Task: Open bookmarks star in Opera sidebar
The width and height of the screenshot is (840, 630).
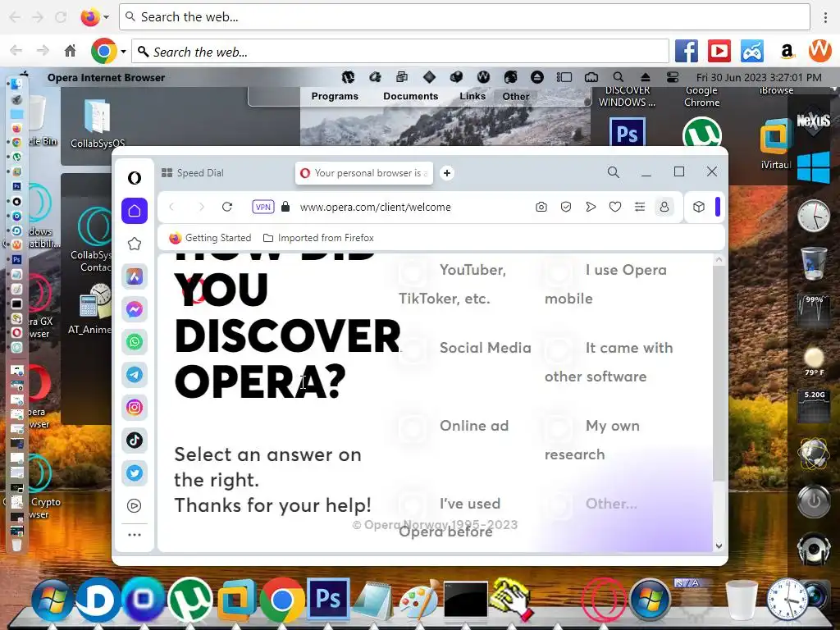Action: coord(135,244)
